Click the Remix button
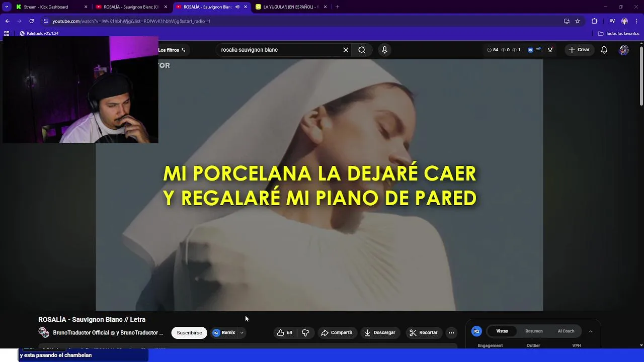 [x=224, y=333]
